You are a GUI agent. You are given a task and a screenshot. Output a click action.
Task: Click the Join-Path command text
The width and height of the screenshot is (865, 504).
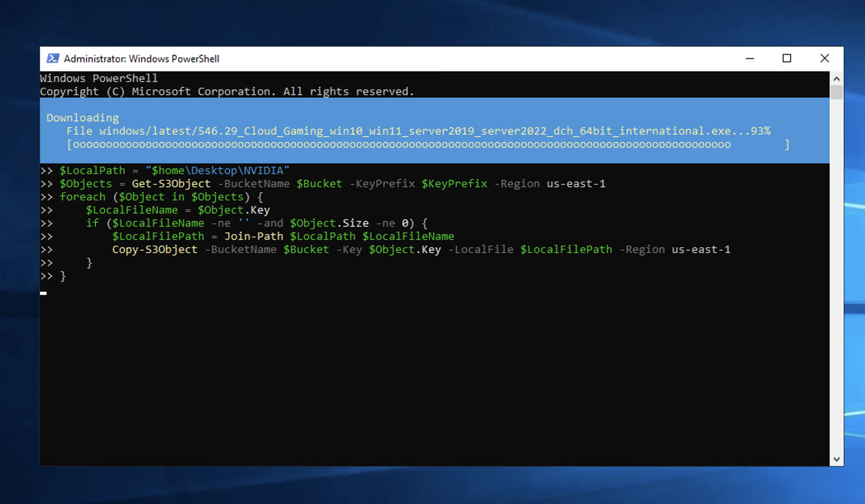253,236
